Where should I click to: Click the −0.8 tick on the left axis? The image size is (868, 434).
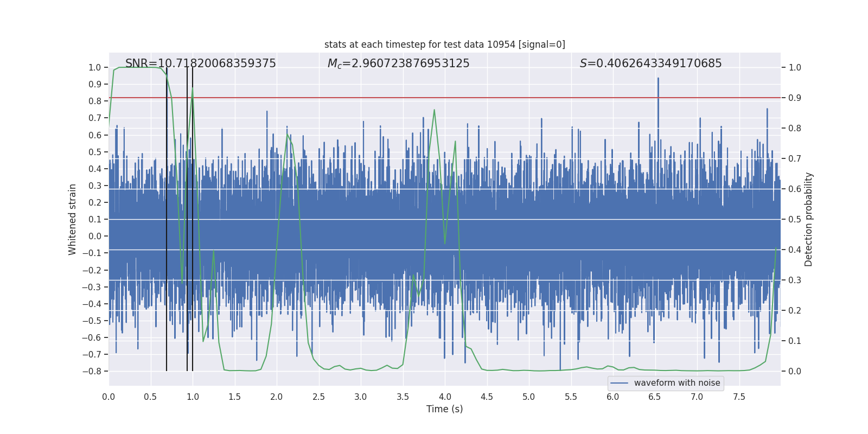[94, 371]
